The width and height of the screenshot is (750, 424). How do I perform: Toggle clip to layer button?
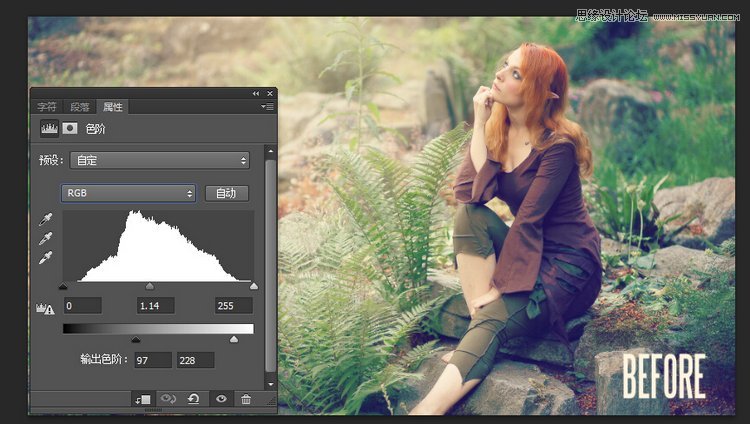pos(142,399)
